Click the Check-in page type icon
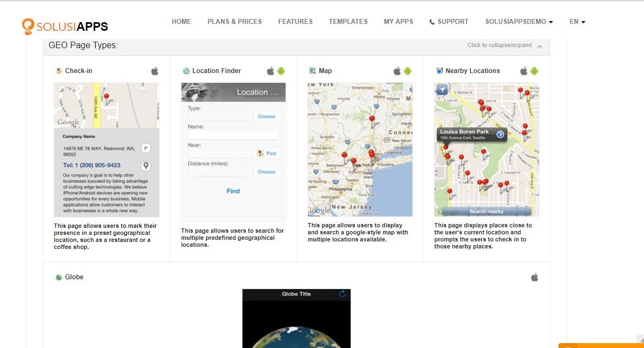The width and height of the screenshot is (644, 348). tap(59, 71)
